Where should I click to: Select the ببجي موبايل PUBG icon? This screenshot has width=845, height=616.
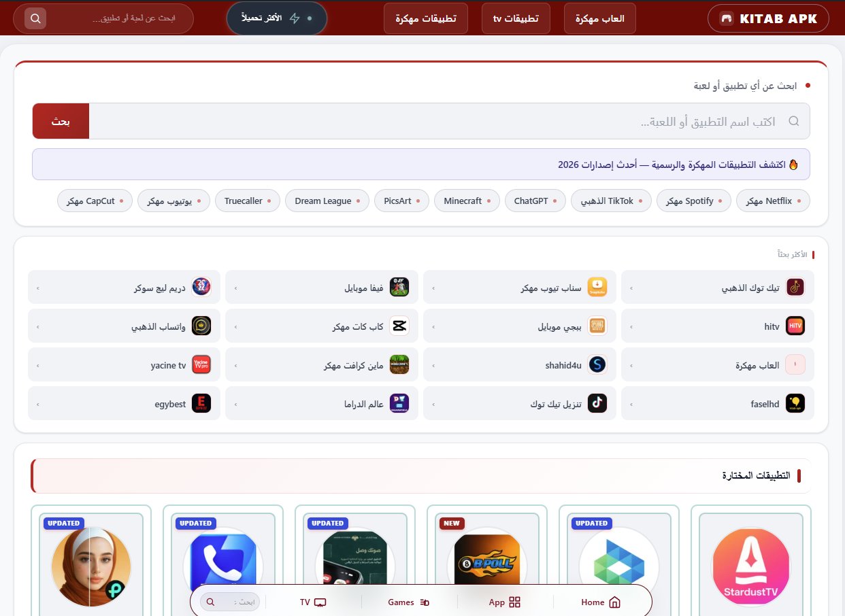click(x=597, y=326)
